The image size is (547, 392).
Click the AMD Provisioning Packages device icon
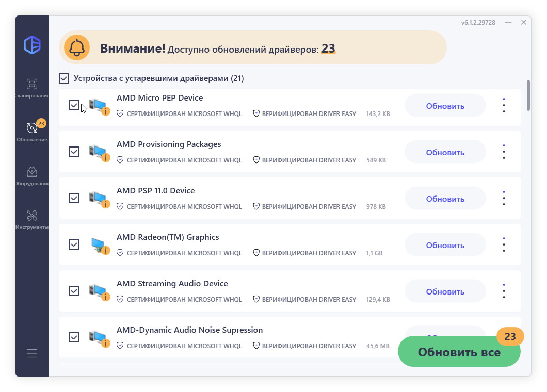(100, 153)
